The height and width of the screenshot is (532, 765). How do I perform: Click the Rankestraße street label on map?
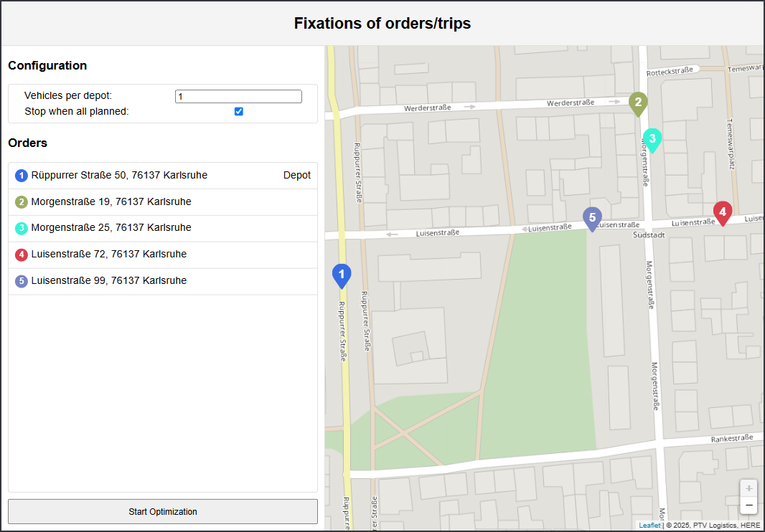coord(732,438)
